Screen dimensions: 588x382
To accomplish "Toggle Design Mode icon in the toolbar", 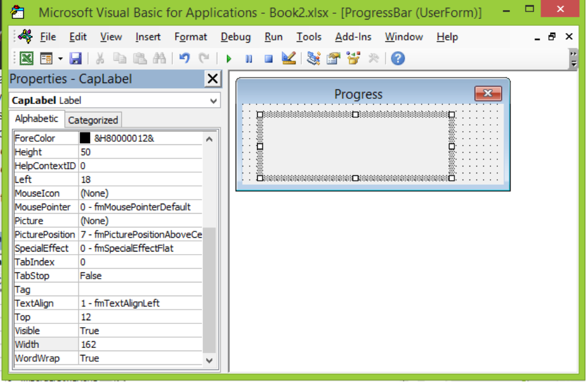I will coord(289,58).
